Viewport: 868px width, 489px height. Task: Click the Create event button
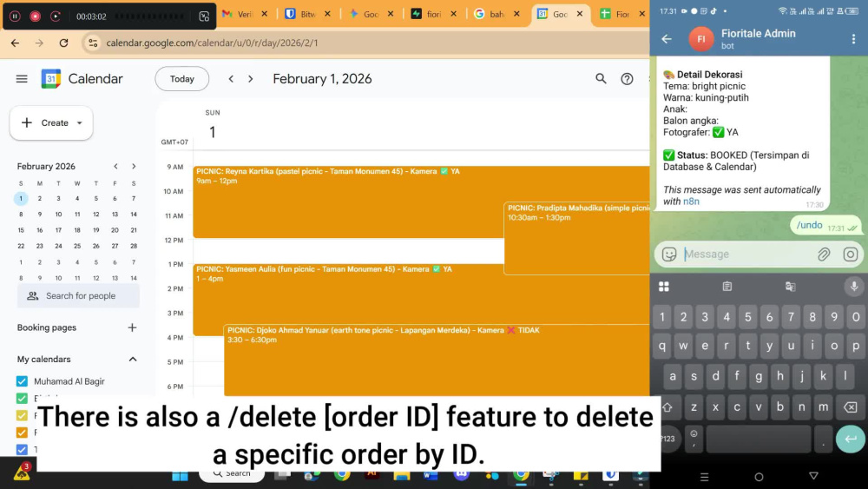pyautogui.click(x=51, y=123)
